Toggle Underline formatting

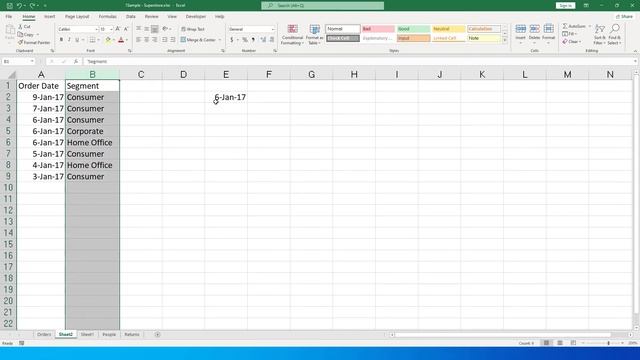[x=77, y=40]
